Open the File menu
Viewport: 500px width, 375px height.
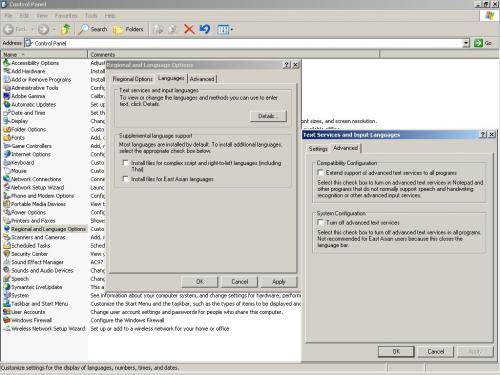tap(8, 16)
